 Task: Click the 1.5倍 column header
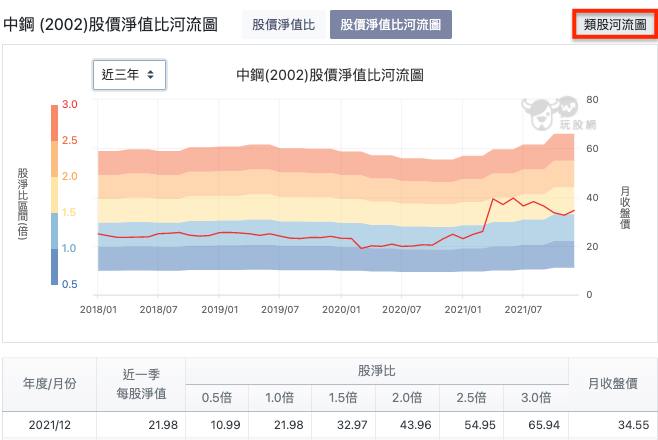(343, 398)
